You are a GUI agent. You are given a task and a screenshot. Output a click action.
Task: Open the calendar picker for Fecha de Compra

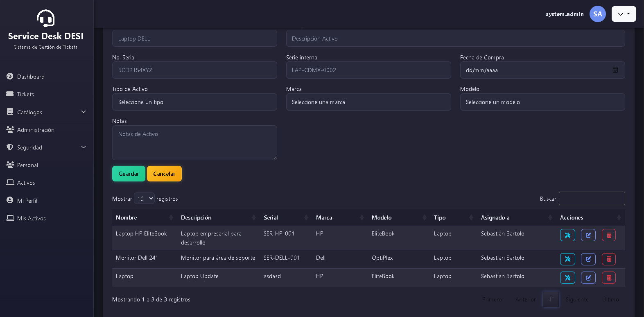tap(615, 70)
